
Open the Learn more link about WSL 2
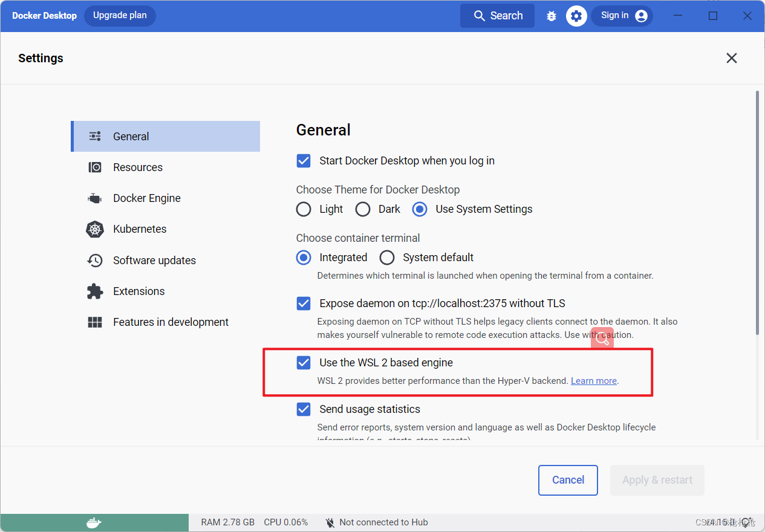593,380
